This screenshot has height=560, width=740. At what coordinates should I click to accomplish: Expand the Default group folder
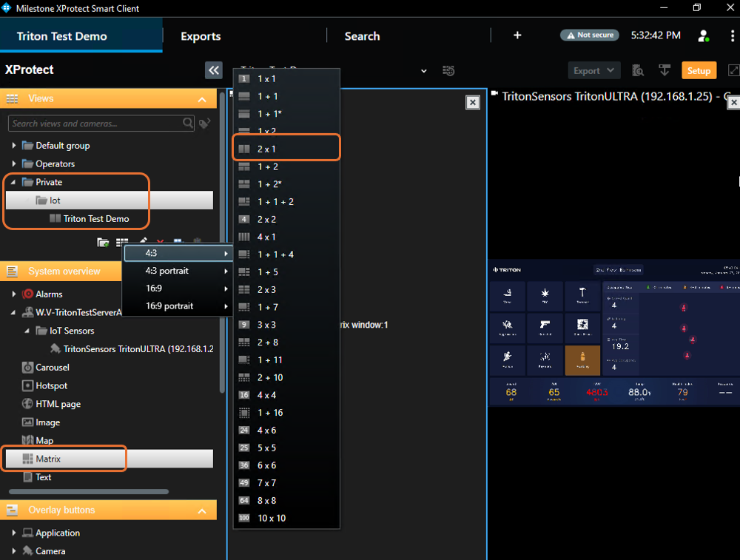(13, 145)
